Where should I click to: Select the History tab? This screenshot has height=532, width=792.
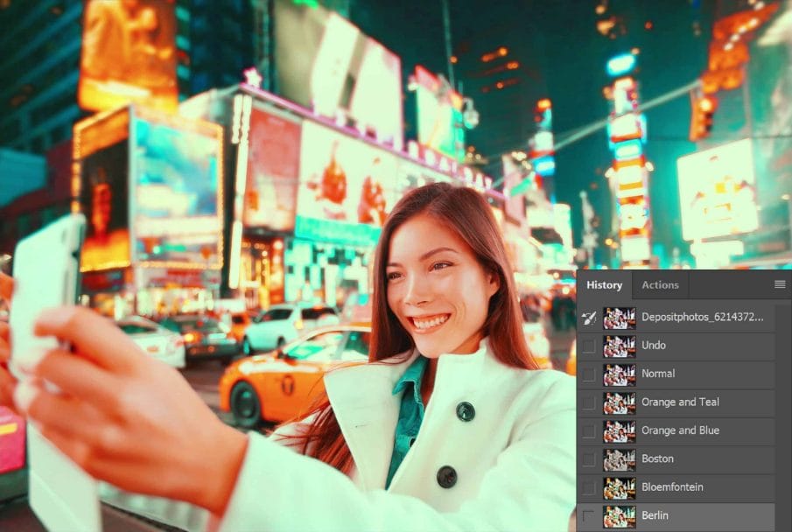604,284
